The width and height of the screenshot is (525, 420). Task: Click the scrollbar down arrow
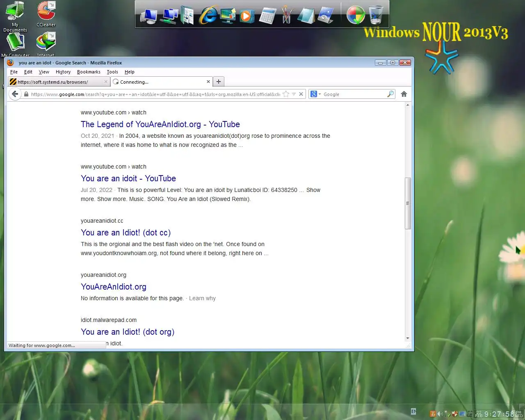click(408, 338)
